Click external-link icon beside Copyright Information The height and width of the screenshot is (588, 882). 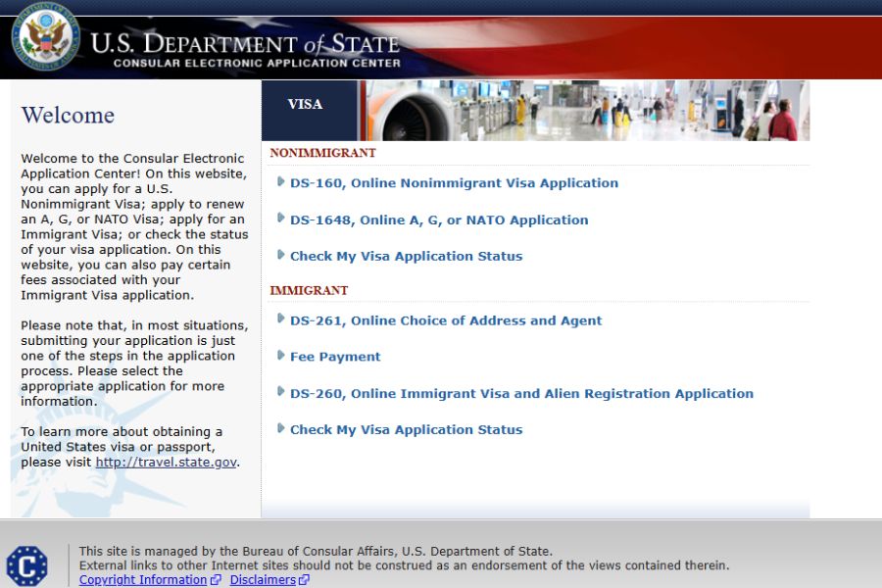(x=216, y=580)
